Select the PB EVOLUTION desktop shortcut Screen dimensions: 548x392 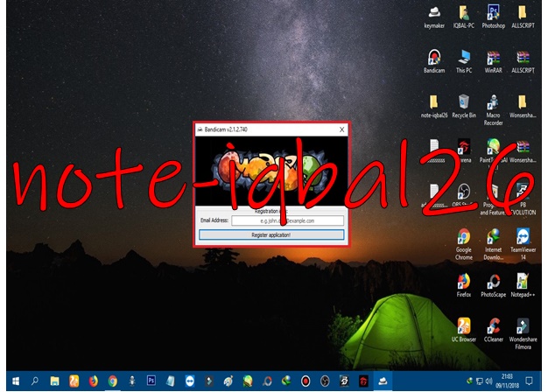point(523,199)
